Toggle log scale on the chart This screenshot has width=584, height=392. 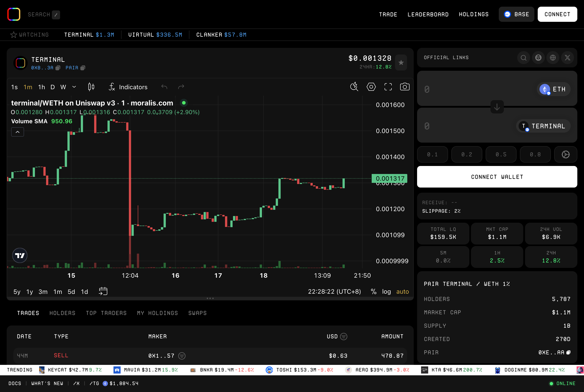pos(386,291)
